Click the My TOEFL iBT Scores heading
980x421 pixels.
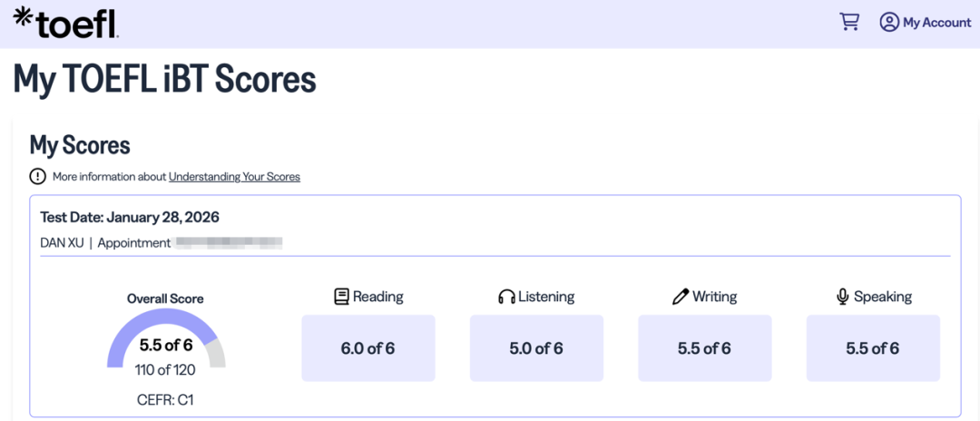164,80
